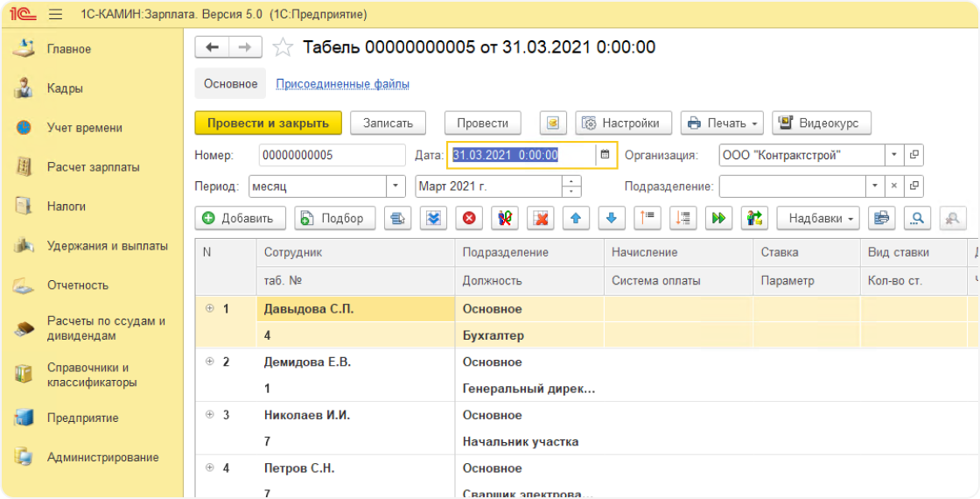Switch to the Основное tab
The width and height of the screenshot is (980, 499).
231,84
